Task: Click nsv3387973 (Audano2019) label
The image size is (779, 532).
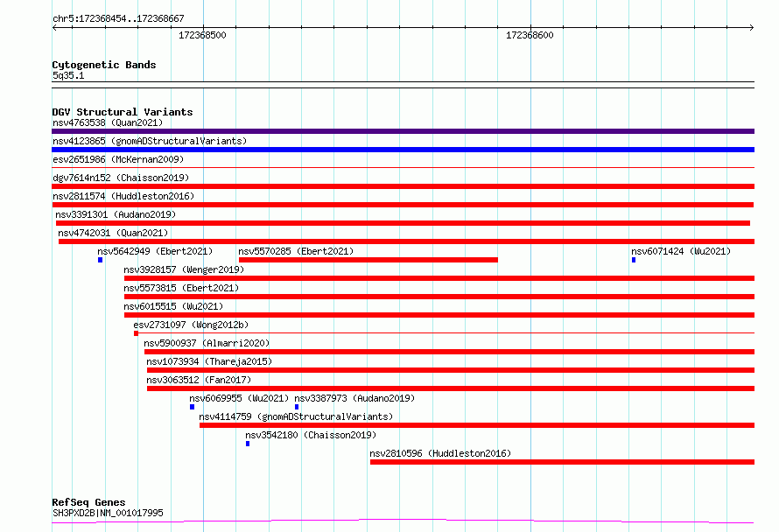Action: pos(354,398)
